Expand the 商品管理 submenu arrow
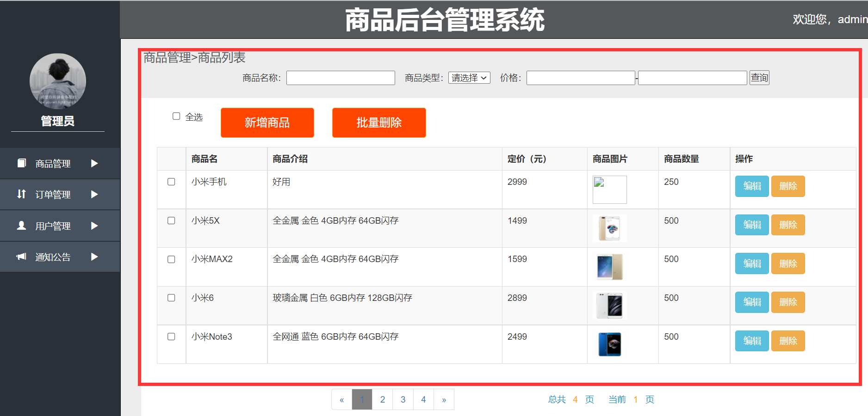 tap(95, 163)
